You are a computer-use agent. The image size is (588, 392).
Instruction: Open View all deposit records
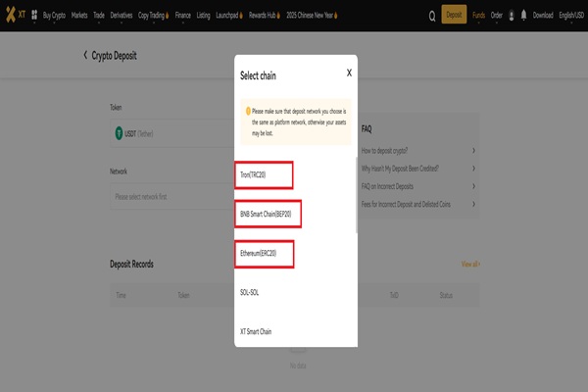pyautogui.click(x=470, y=264)
